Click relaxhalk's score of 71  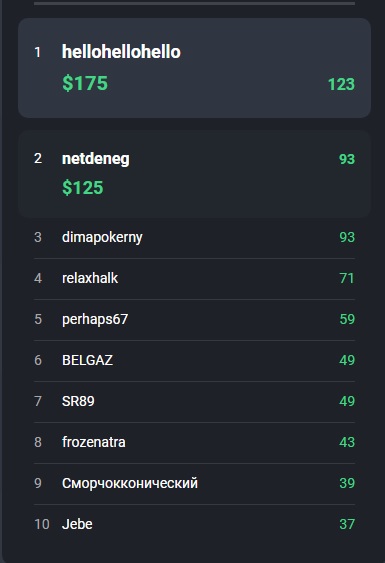tap(347, 278)
